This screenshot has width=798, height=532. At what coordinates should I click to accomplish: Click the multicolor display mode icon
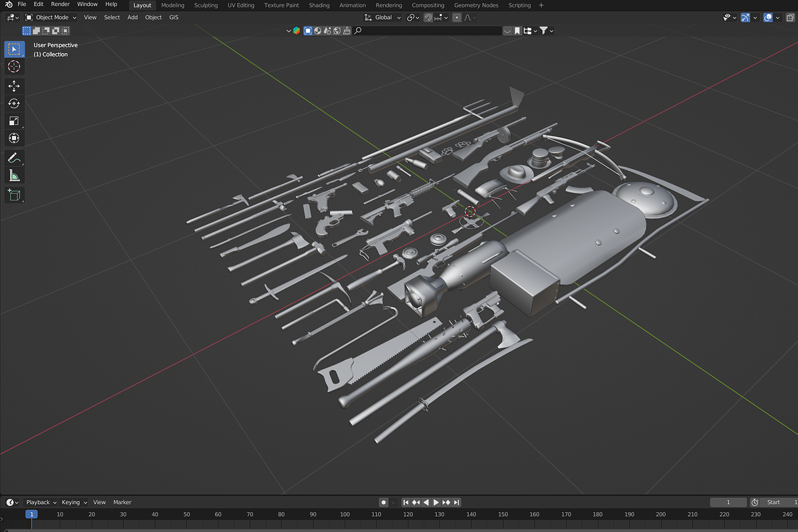coord(297,31)
